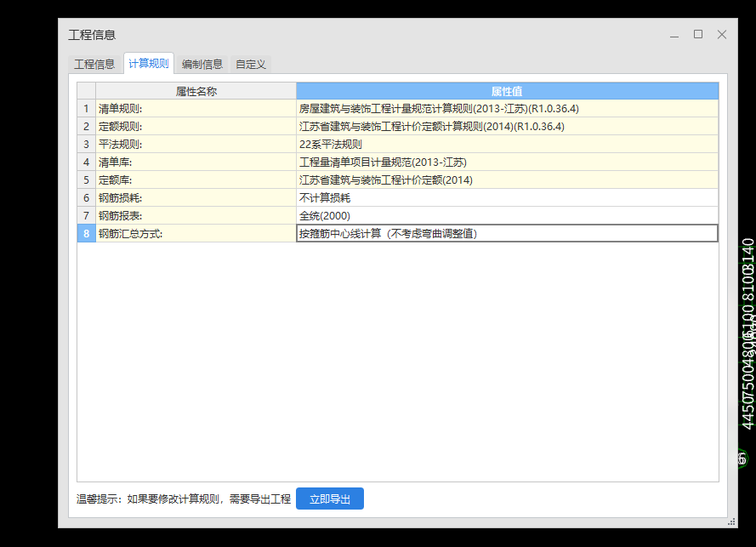Open the 自定义 tab

pyautogui.click(x=251, y=64)
